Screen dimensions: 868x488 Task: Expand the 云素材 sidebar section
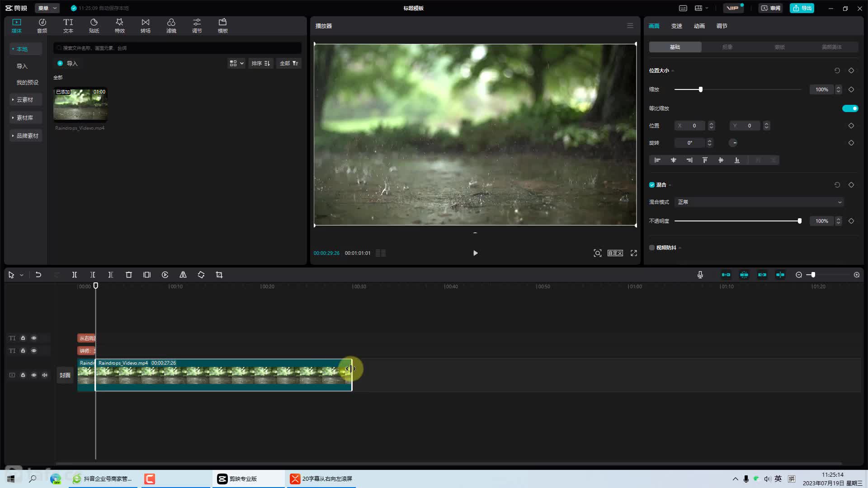tap(26, 99)
